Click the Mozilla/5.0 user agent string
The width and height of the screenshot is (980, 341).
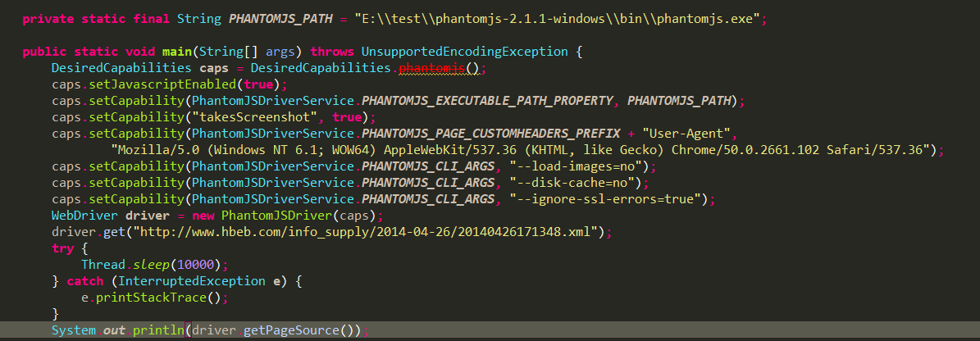522,150
